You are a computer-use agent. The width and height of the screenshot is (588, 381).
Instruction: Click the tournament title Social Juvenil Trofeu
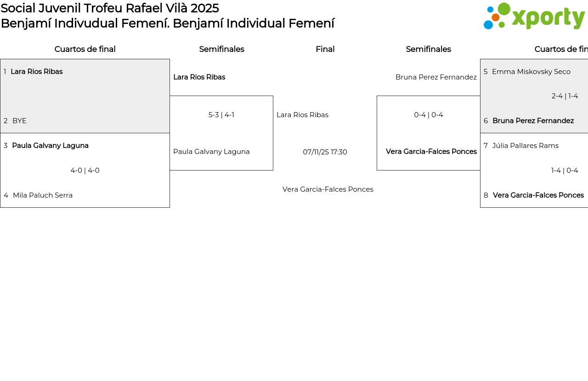(x=110, y=8)
